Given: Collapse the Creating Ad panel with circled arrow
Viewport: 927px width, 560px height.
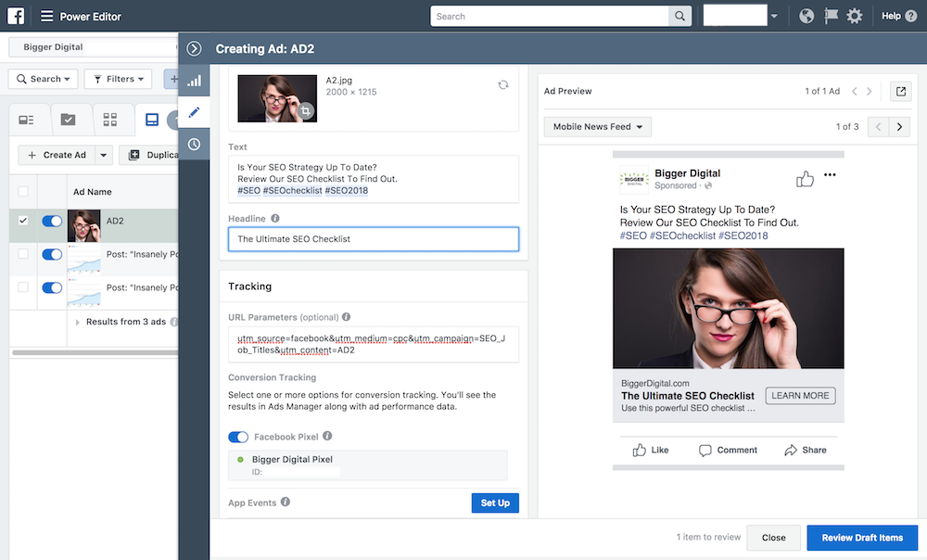Looking at the screenshot, I should [x=194, y=48].
